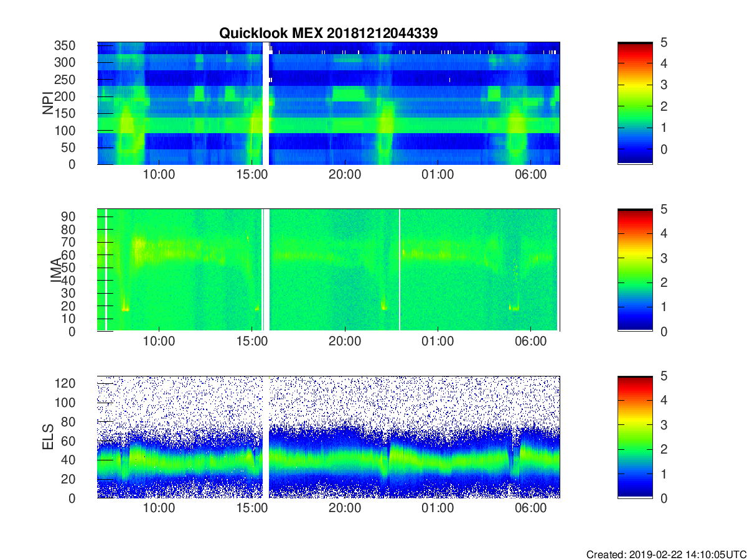Screen dimensions: 747x560
Task: Click the 06:00 label under ELS plot
Action: tap(530, 509)
